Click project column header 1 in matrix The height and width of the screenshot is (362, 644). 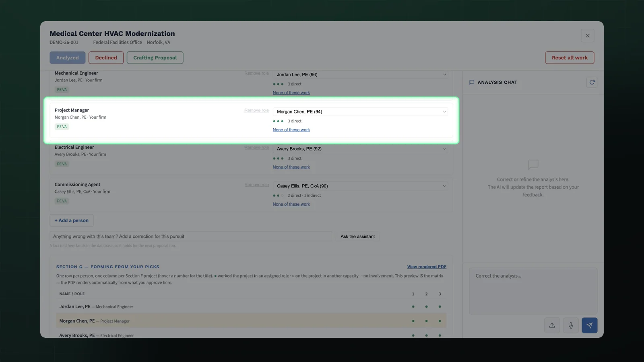point(413,294)
